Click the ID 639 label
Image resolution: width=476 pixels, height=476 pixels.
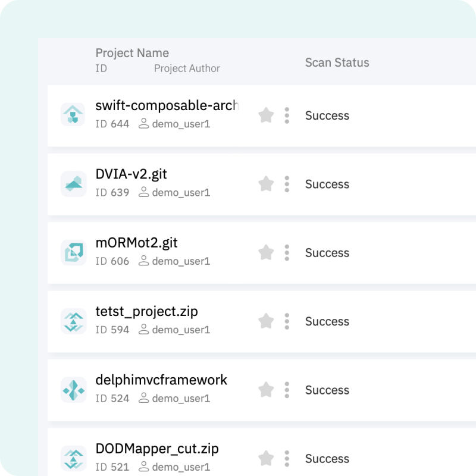[x=112, y=192]
